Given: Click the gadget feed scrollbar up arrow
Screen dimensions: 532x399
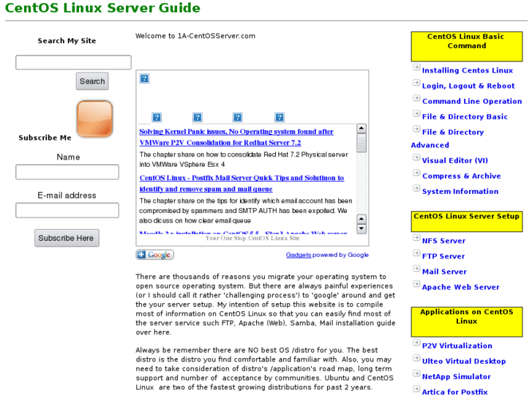Looking at the screenshot, I should [x=361, y=128].
